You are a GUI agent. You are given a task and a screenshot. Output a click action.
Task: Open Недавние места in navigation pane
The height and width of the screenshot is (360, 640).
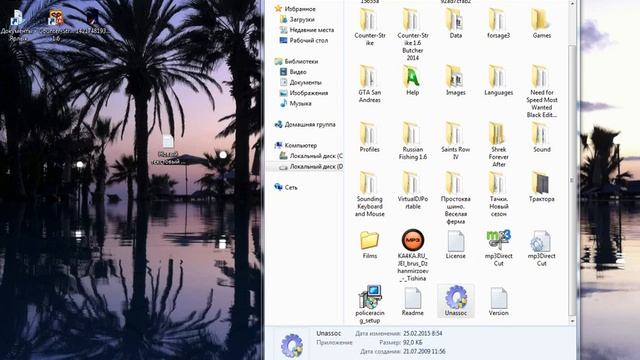311,30
